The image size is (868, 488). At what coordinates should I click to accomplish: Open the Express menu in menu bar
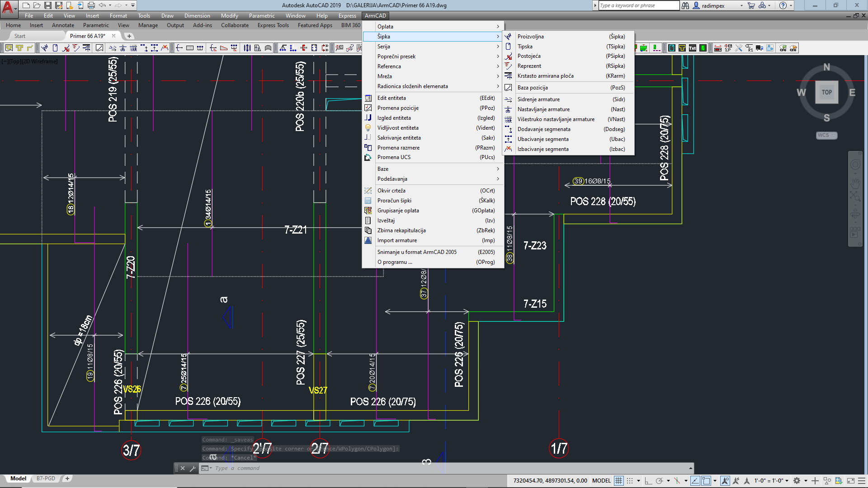(347, 16)
